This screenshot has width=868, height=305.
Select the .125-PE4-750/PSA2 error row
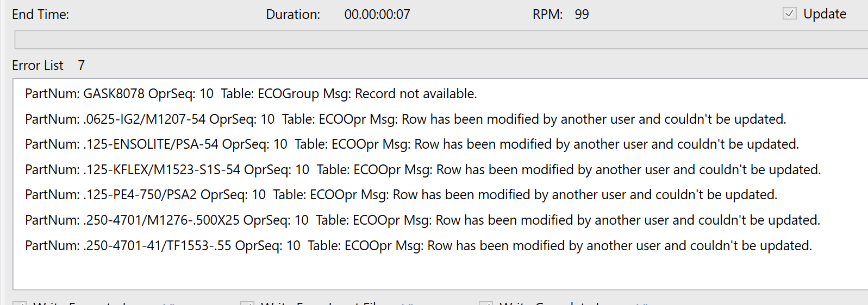(x=401, y=195)
